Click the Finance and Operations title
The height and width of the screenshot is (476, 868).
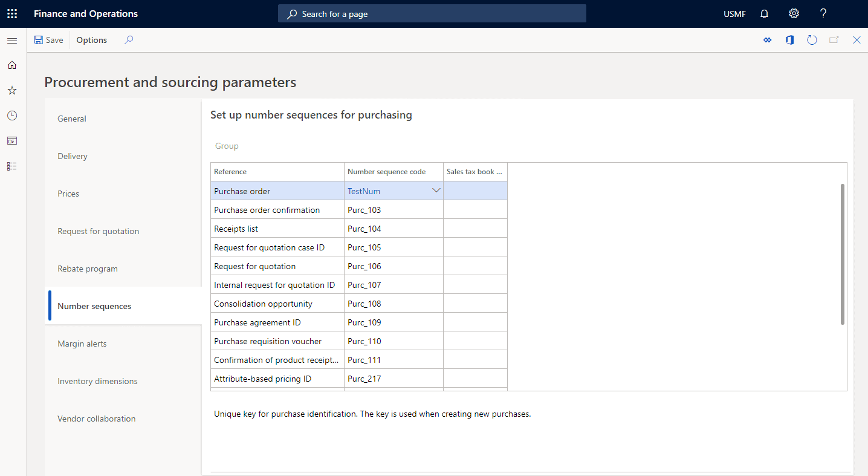click(x=86, y=14)
